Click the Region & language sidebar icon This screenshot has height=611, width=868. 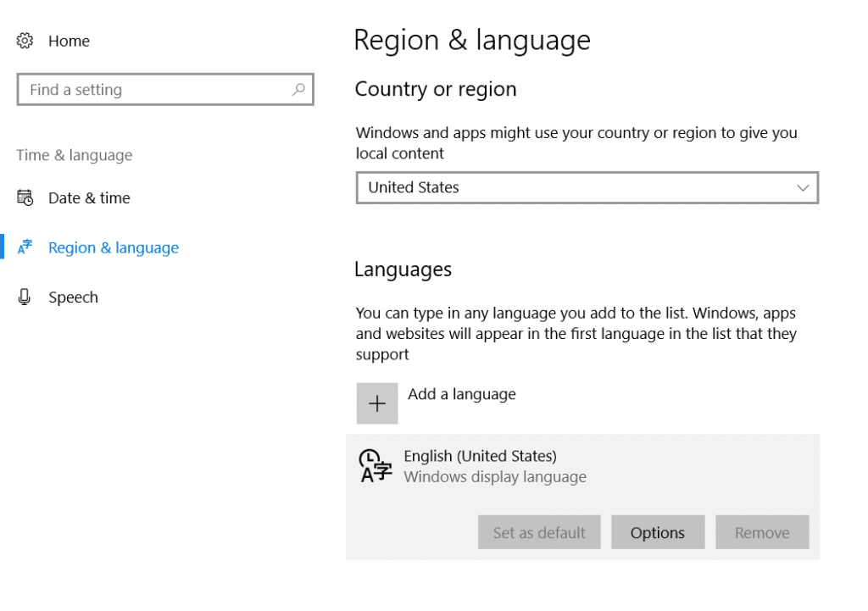(25, 247)
